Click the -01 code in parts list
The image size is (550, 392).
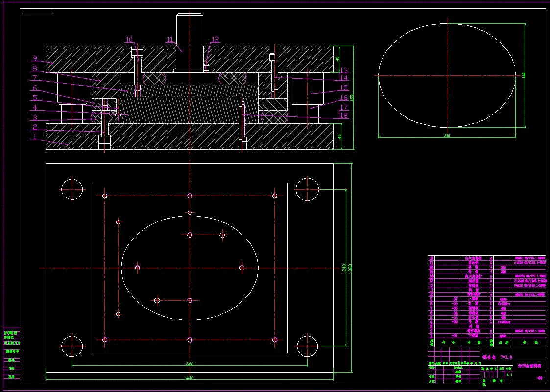(x=455, y=336)
